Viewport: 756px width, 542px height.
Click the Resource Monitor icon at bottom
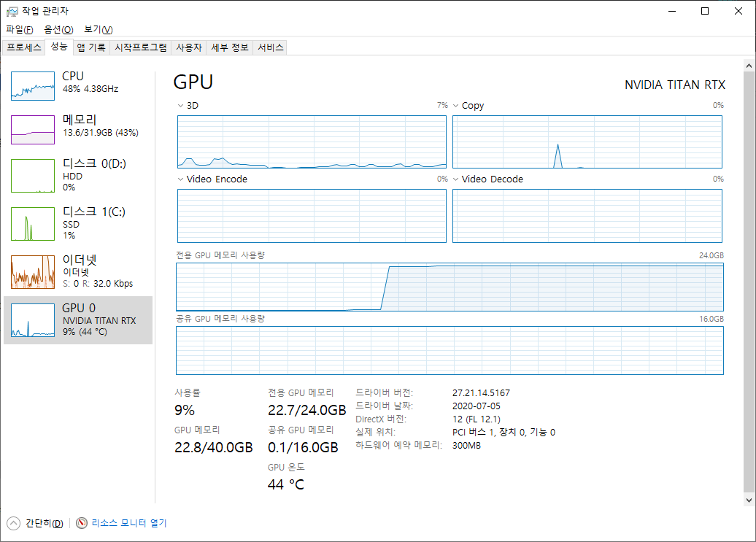pos(82,523)
